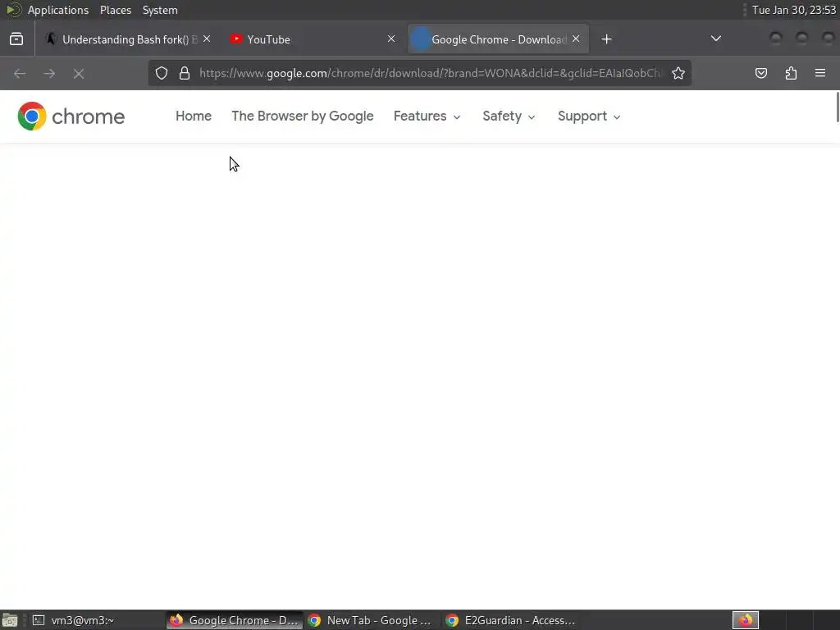Click the Firefox workspace switcher thumbnail
This screenshot has height=630, width=840.
tap(746, 620)
